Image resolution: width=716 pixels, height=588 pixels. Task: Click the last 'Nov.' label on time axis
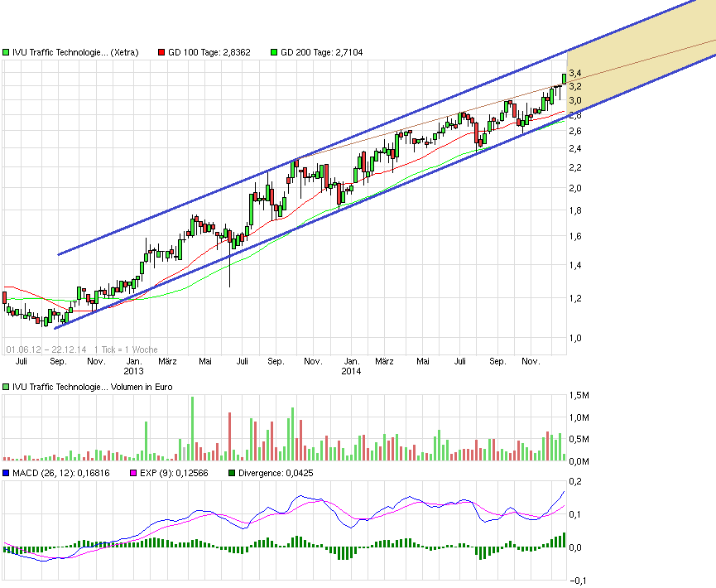point(531,361)
